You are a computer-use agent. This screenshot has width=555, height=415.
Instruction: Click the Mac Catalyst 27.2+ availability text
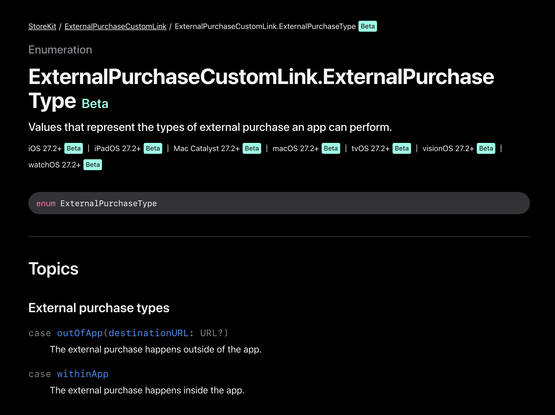206,148
